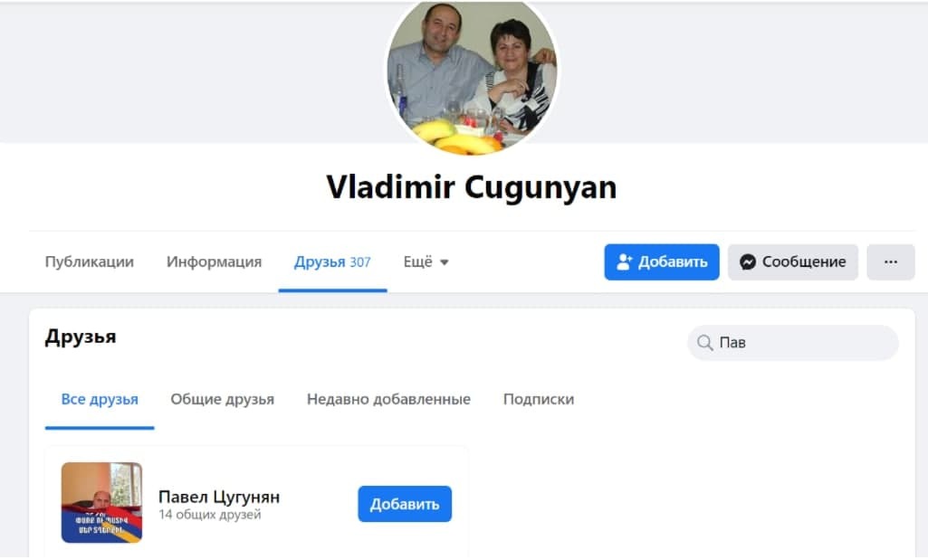The width and height of the screenshot is (928, 560).
Task: Click the Друзья section heading
Action: pyautogui.click(x=81, y=337)
